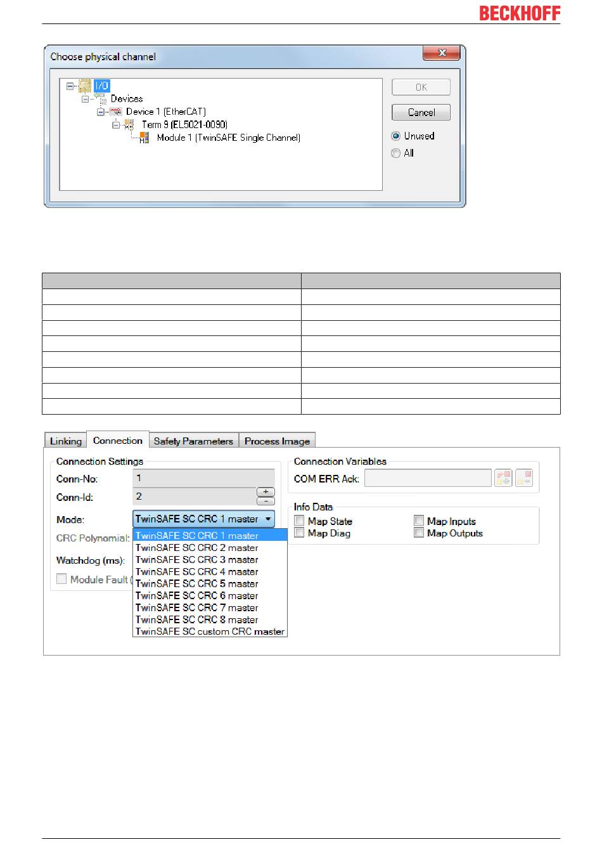Choose TwinSAFE SC CRC 3 master option

[210, 560]
